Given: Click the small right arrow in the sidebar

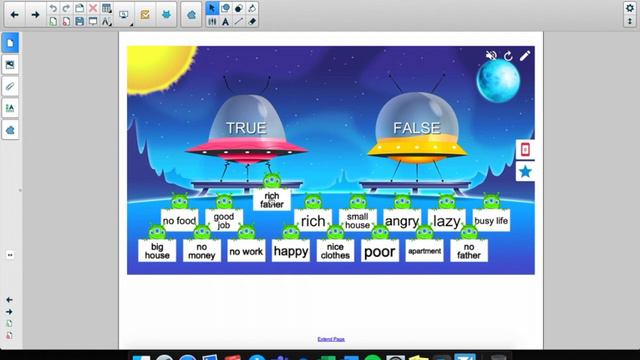Looking at the screenshot, I should (9, 312).
